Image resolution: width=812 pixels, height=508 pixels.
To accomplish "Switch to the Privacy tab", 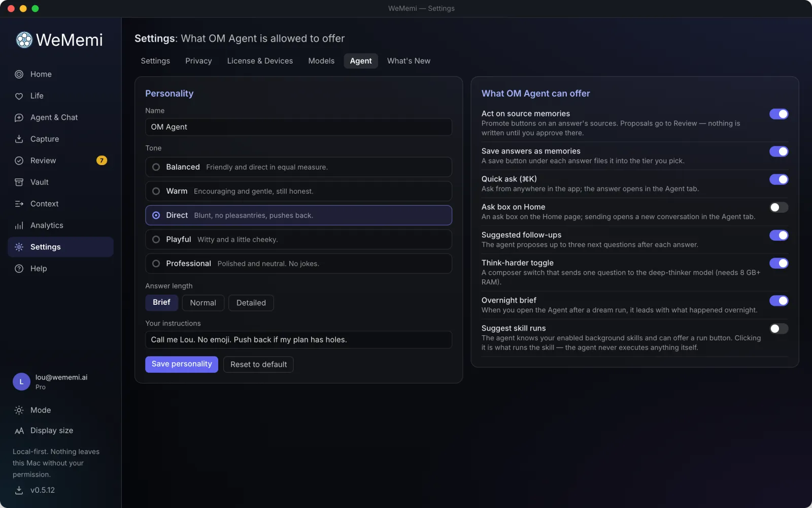I will (x=198, y=61).
